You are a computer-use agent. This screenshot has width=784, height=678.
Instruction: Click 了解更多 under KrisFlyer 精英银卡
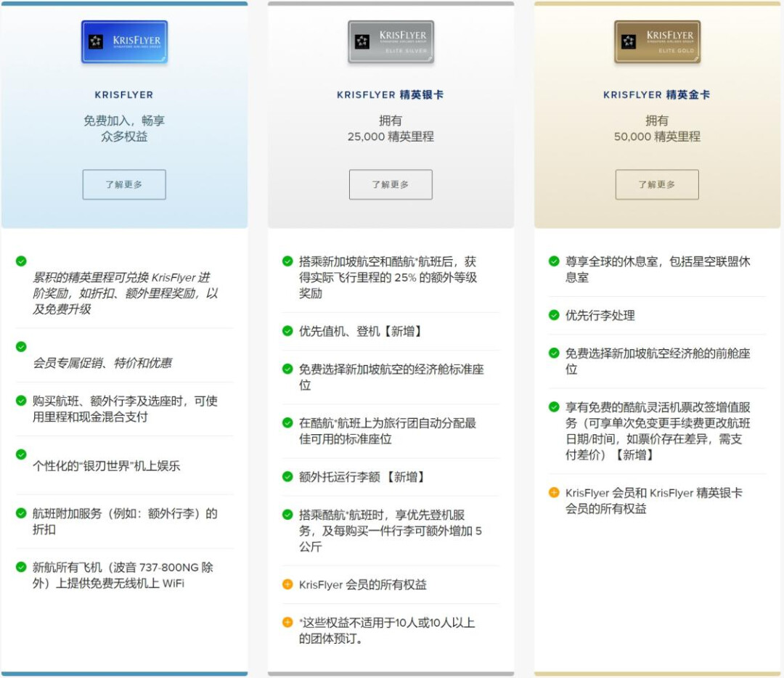point(391,184)
